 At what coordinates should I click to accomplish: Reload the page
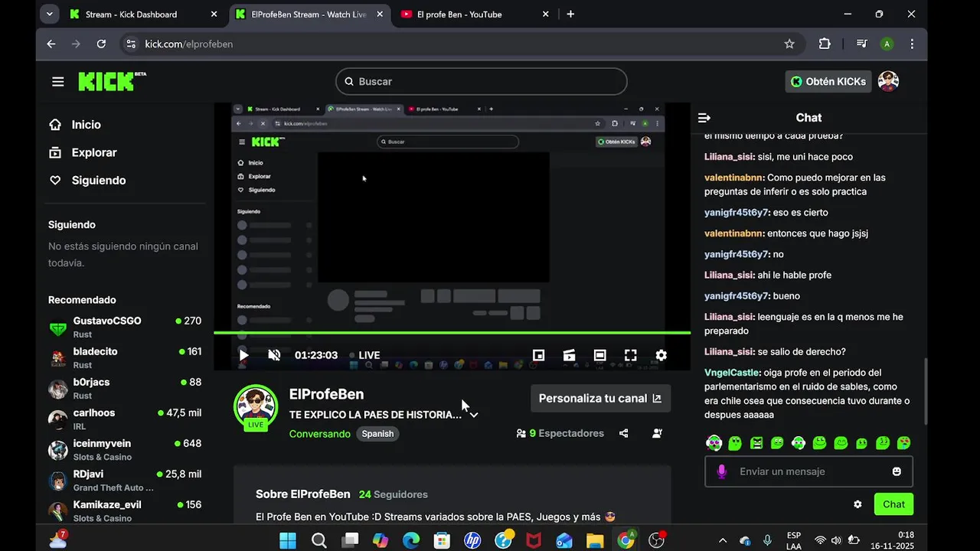pos(101,44)
